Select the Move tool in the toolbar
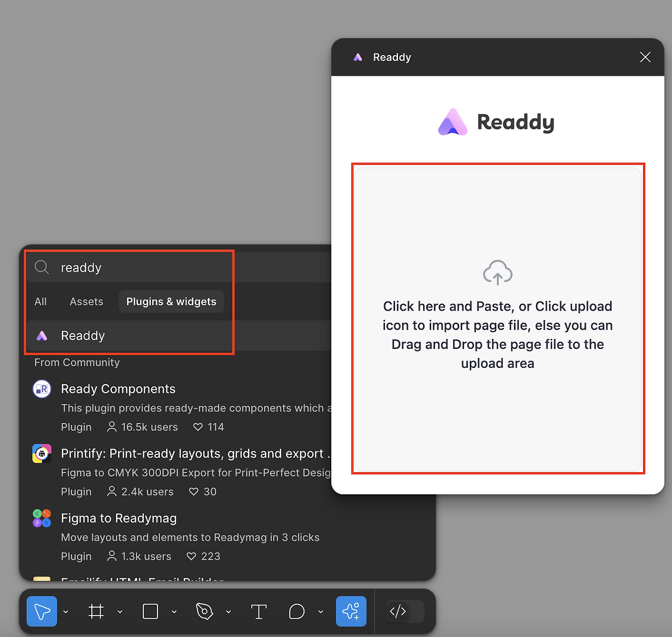This screenshot has height=637, width=672. (42, 611)
